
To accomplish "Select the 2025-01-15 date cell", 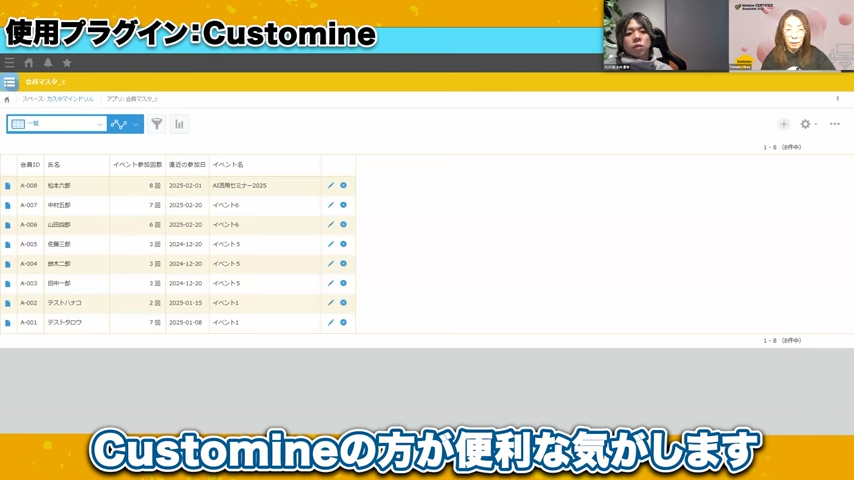I will [187, 303].
